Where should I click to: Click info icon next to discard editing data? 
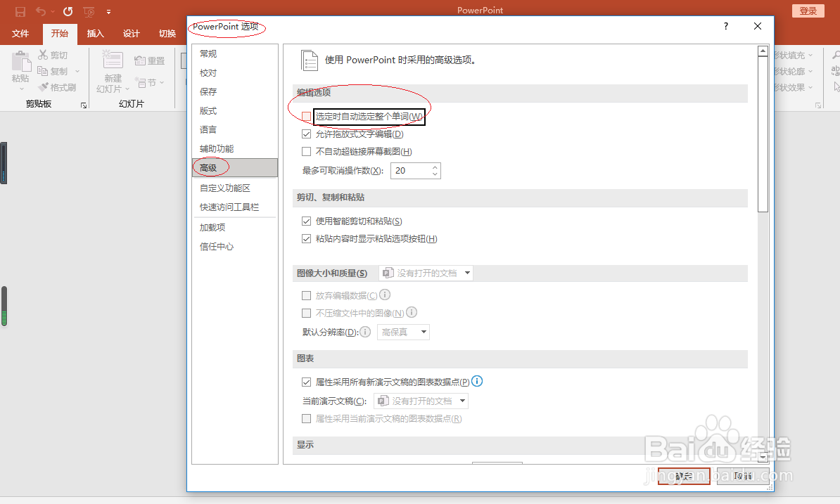click(385, 295)
